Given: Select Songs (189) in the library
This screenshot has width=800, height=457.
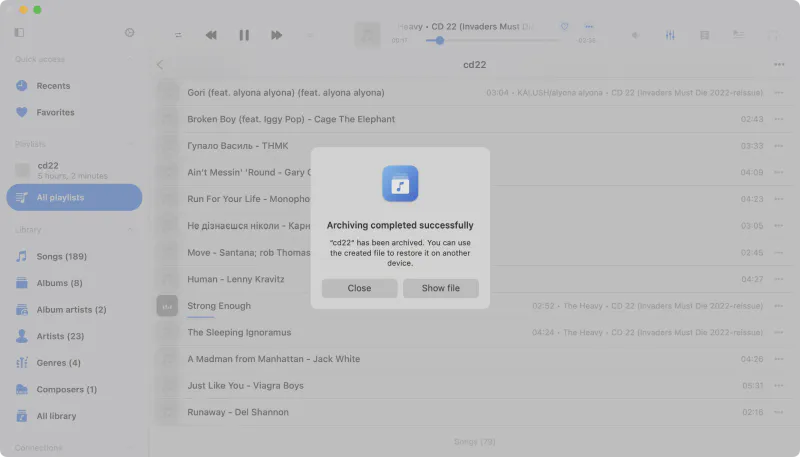Looking at the screenshot, I should tap(61, 257).
